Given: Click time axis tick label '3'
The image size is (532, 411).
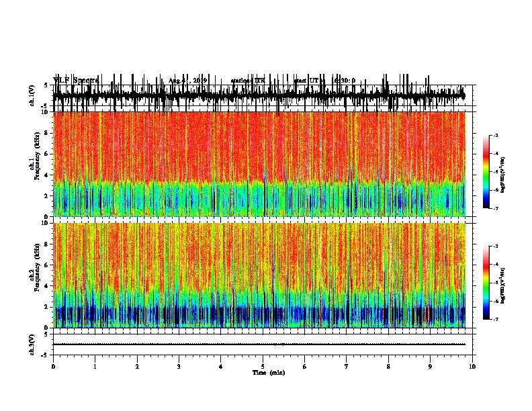Looking at the screenshot, I should [x=179, y=367].
